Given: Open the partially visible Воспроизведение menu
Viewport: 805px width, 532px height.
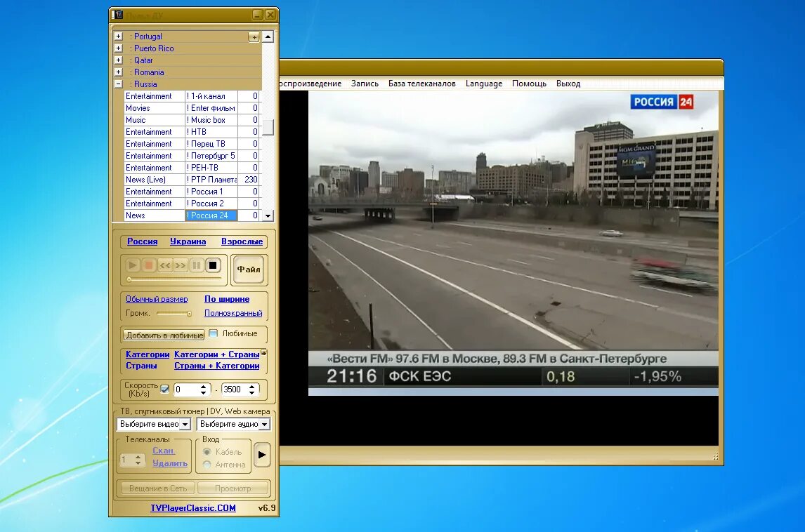Looking at the screenshot, I should 310,84.
